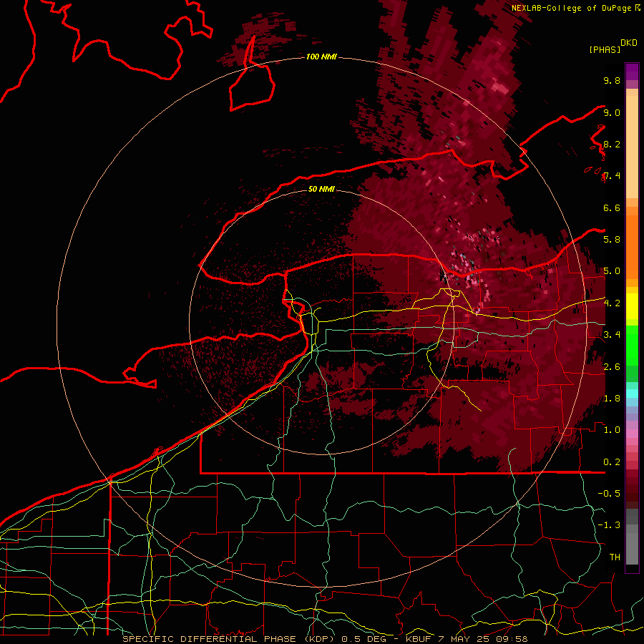Pick the purple band at the top of the color bar
644x644 pixels.
coord(632,72)
